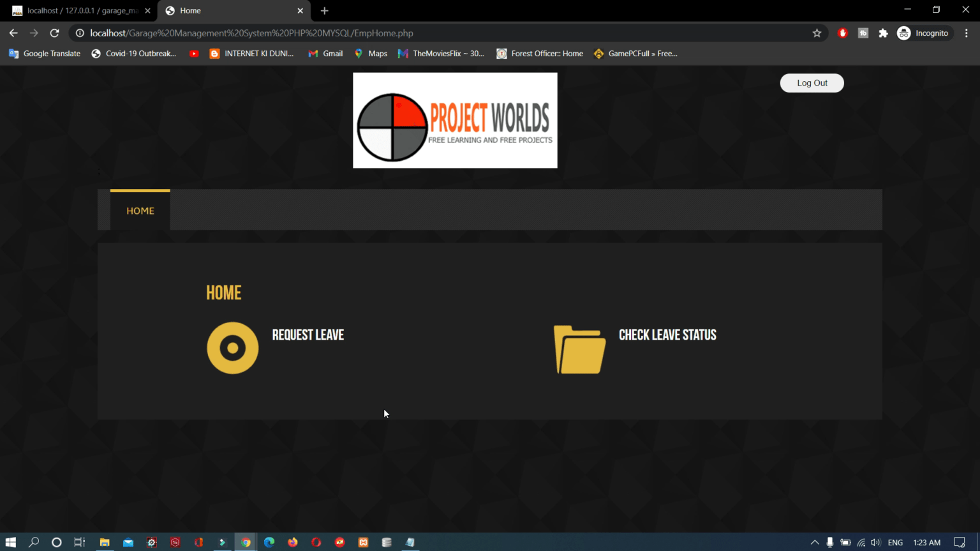The height and width of the screenshot is (551, 980).
Task: Go back to the previous page
Action: [13, 33]
